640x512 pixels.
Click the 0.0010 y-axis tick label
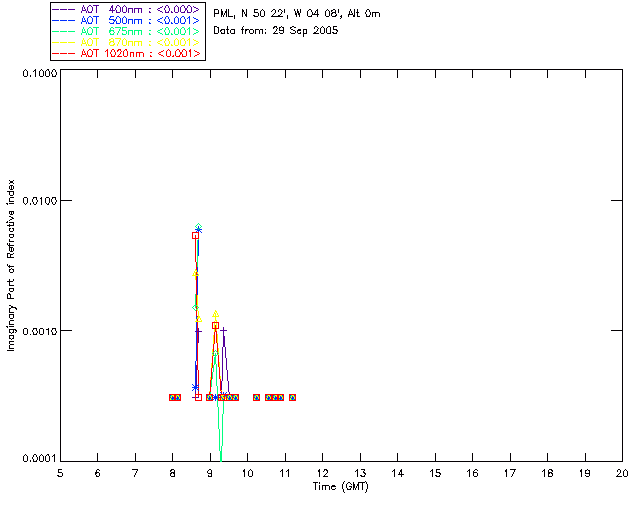pos(39,331)
